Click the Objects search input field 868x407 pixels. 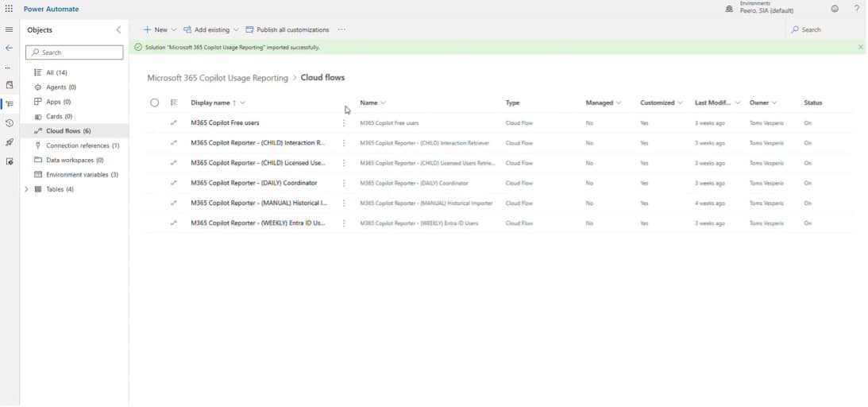(x=75, y=52)
